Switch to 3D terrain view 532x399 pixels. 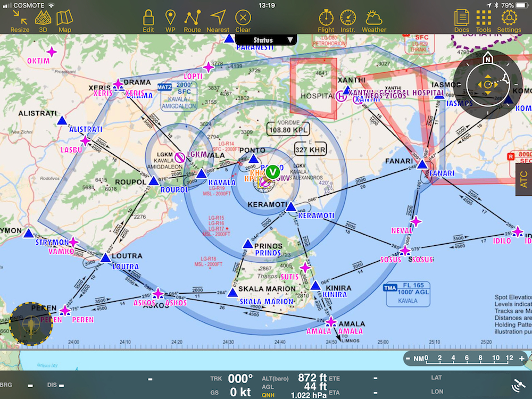43,21
